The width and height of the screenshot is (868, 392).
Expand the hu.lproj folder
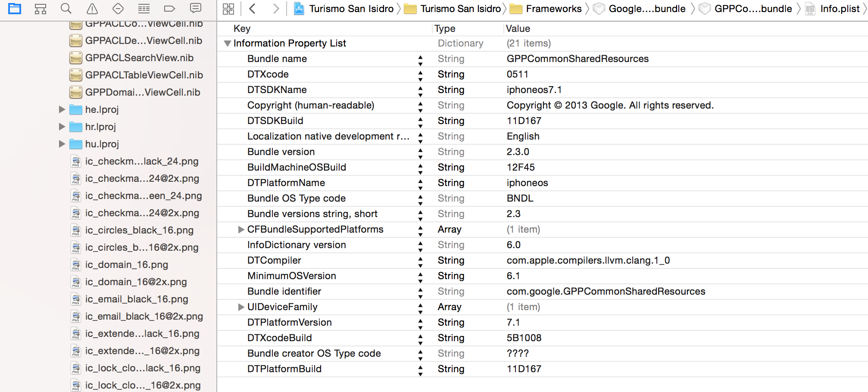62,144
